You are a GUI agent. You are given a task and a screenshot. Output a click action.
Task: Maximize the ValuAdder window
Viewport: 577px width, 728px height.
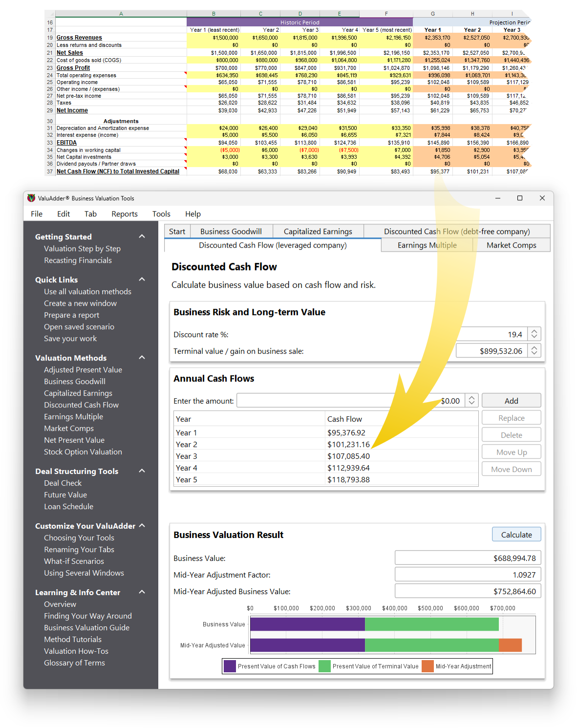click(520, 198)
